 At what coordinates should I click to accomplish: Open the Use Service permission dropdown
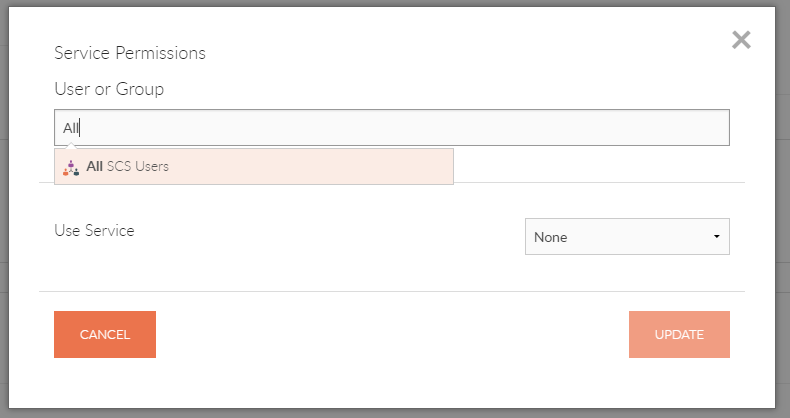tap(627, 237)
